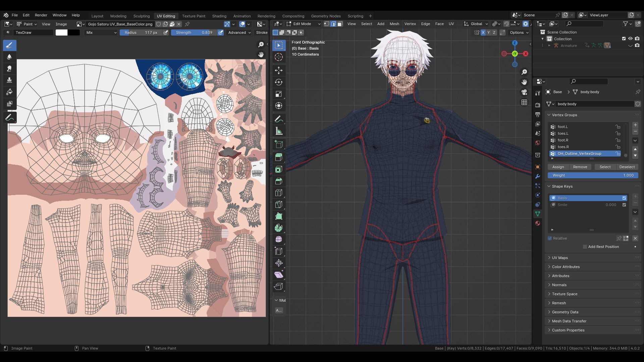644x362 pixels.
Task: Expand the Color Attributes panel
Action: click(566, 267)
